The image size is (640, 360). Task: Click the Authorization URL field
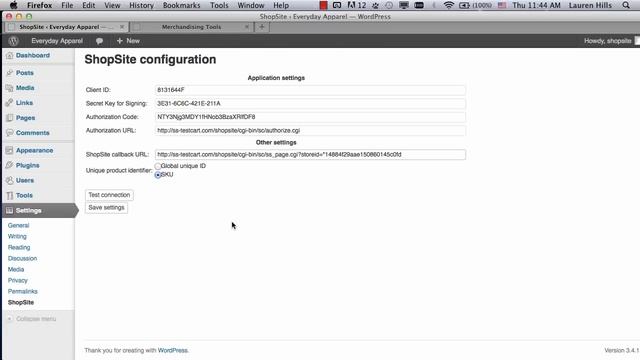[x=310, y=131]
